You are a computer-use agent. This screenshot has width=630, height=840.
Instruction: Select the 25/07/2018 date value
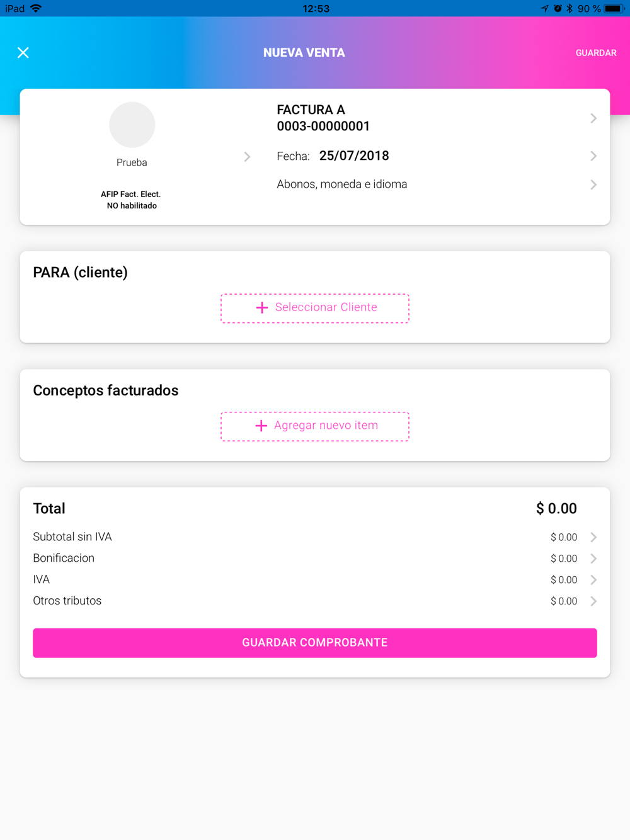tap(354, 156)
